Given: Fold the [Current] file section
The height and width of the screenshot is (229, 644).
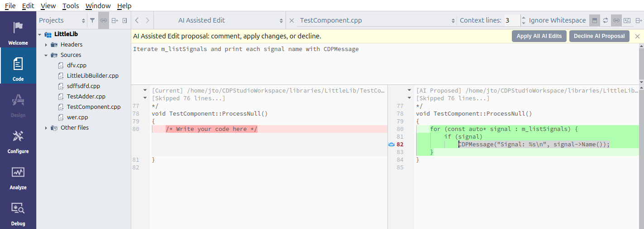Looking at the screenshot, I should (x=145, y=90).
